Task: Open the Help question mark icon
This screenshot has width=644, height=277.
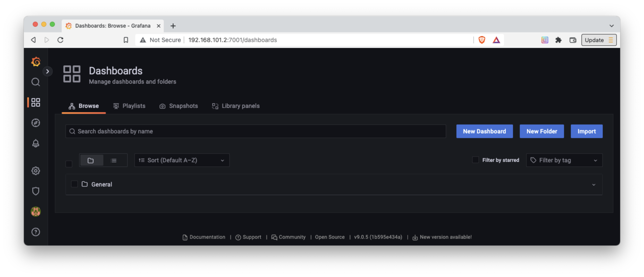Action: 36,232
